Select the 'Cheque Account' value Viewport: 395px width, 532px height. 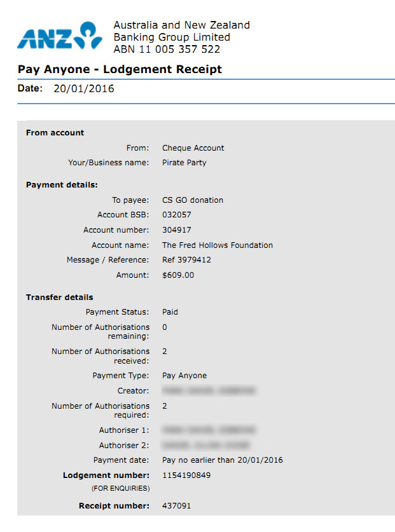click(x=193, y=148)
